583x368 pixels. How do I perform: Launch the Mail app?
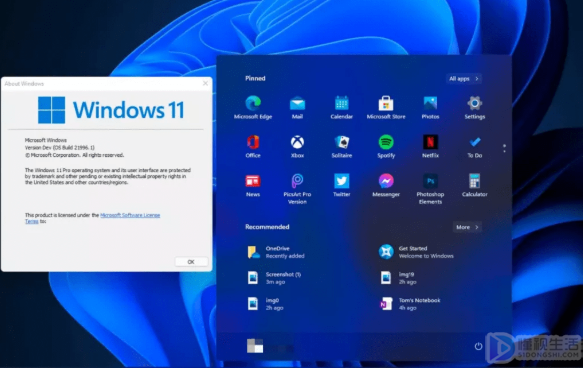pos(297,107)
